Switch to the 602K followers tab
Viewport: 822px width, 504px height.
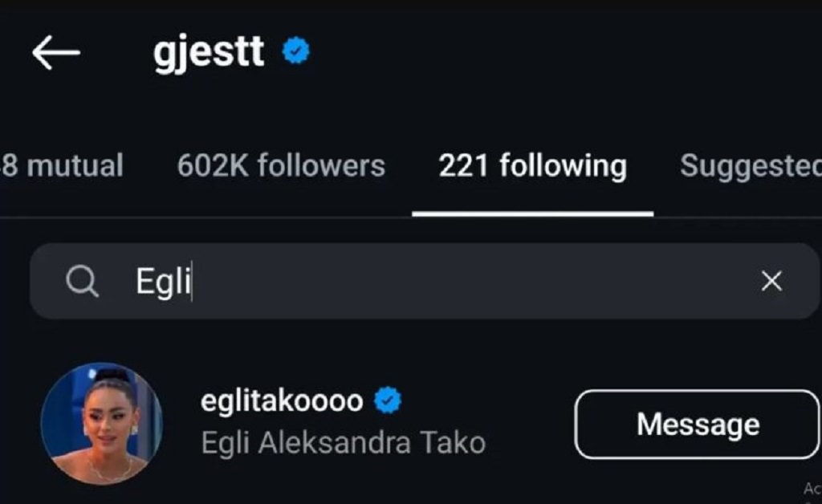[x=281, y=165]
